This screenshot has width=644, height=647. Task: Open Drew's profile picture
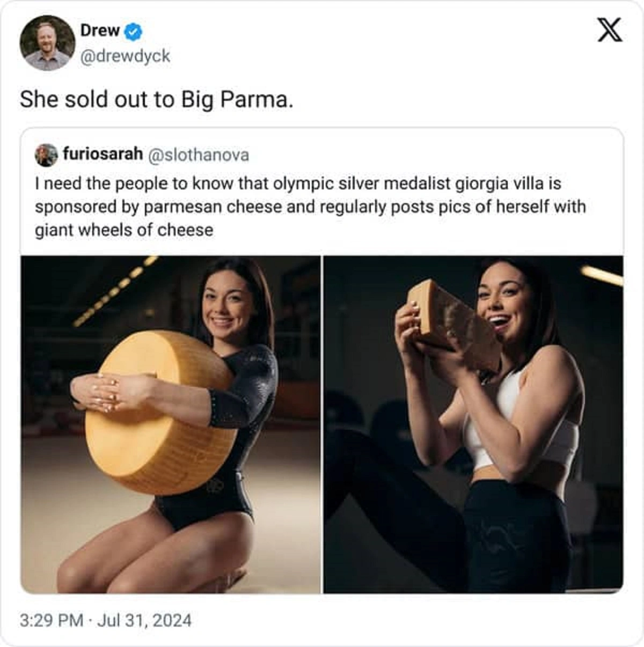coord(47,43)
